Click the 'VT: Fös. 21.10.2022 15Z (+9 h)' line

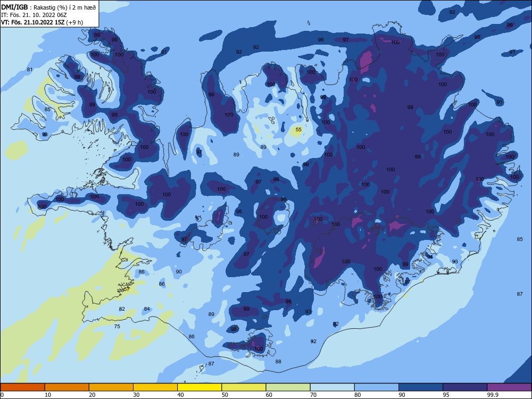coord(42,22)
